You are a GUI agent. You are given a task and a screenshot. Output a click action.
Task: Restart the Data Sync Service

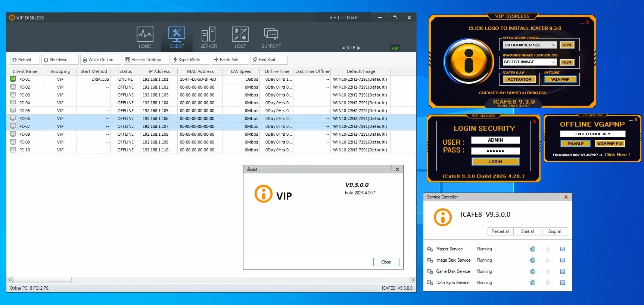[x=532, y=283]
